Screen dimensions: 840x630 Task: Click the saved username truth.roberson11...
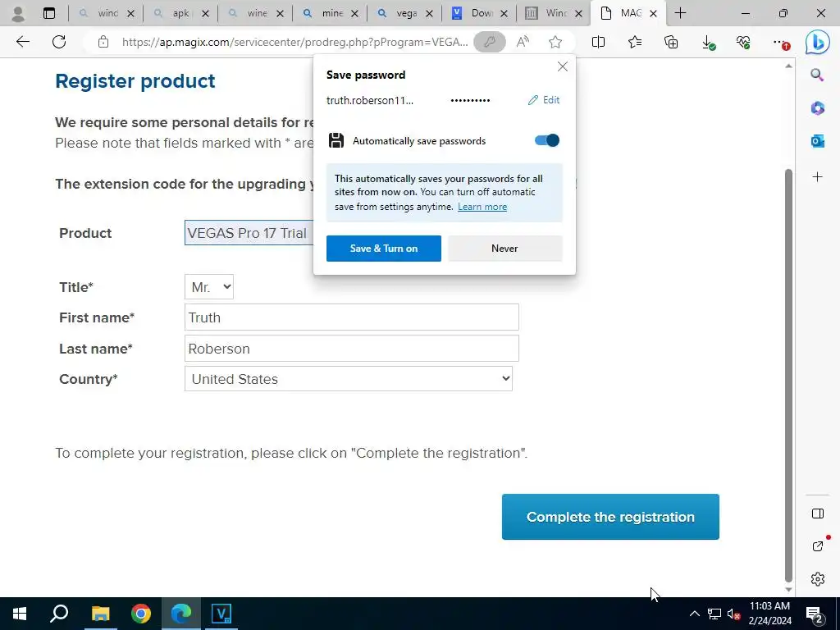click(x=370, y=100)
